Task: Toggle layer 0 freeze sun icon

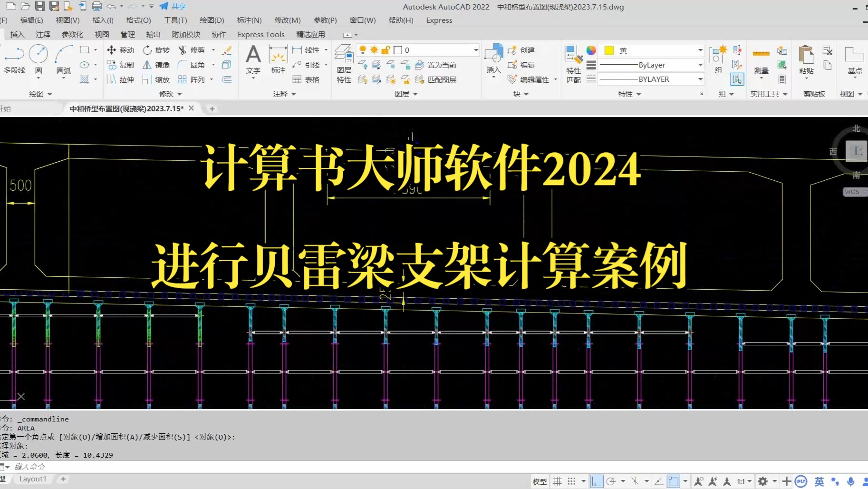Action: 374,50
